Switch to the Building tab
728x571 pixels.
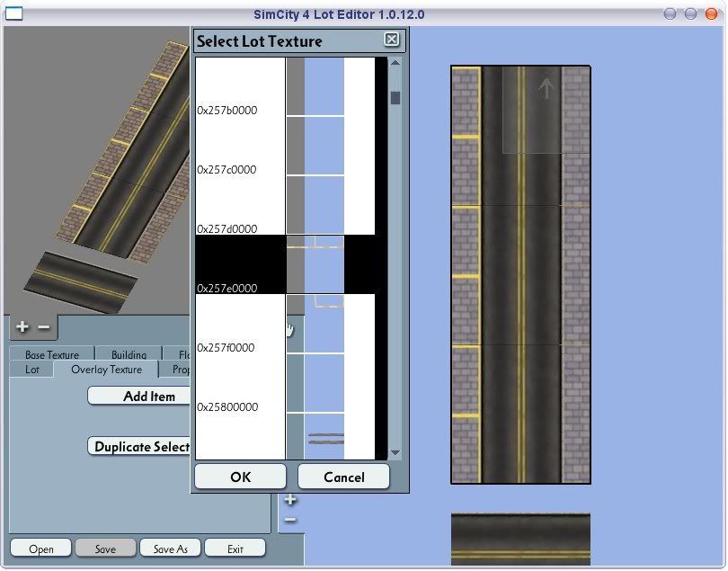tap(129, 354)
